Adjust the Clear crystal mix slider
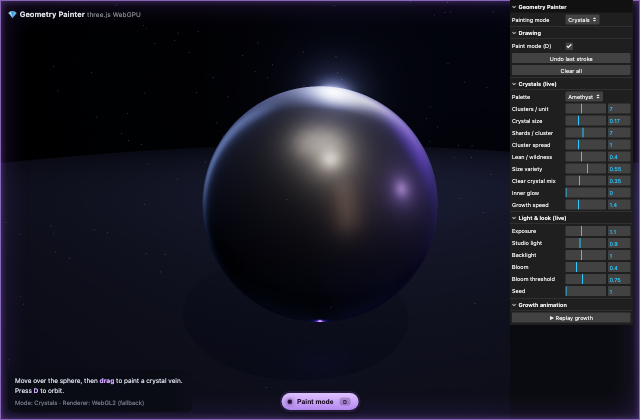640x420 pixels. click(x=585, y=181)
